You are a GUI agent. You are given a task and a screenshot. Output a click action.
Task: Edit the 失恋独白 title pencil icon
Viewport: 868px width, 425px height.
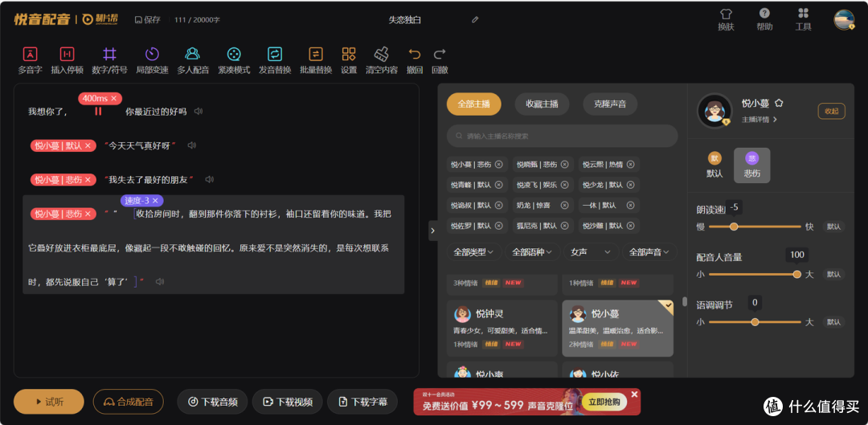[x=474, y=20]
